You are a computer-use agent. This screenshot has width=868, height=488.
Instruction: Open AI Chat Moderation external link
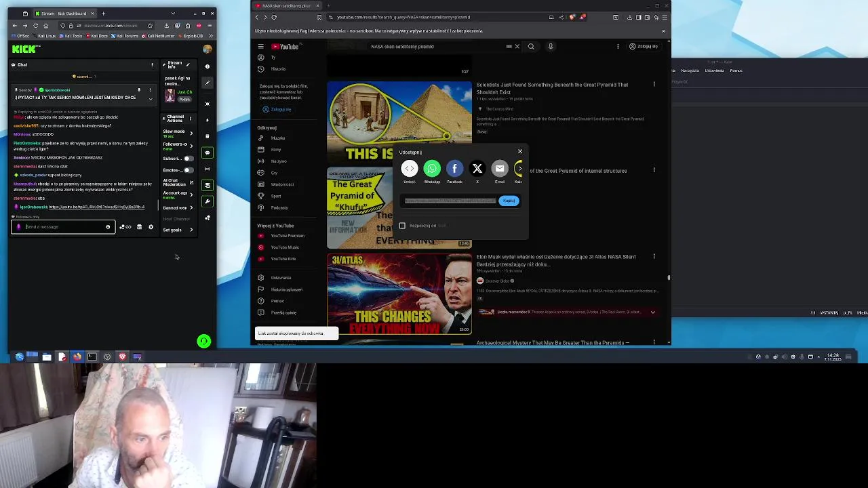tap(191, 183)
